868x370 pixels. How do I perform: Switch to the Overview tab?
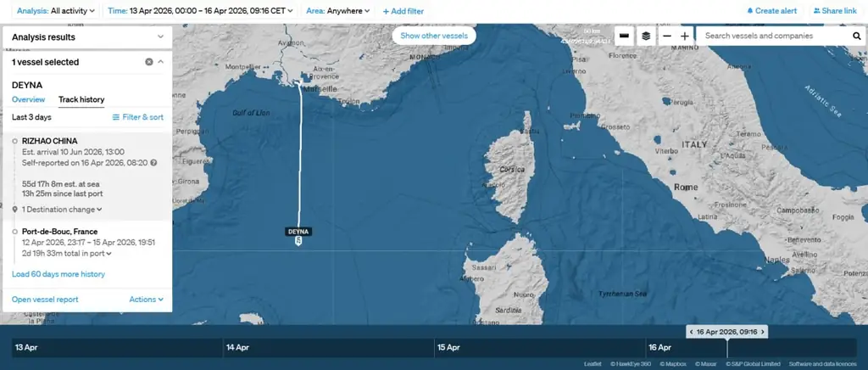[28, 99]
